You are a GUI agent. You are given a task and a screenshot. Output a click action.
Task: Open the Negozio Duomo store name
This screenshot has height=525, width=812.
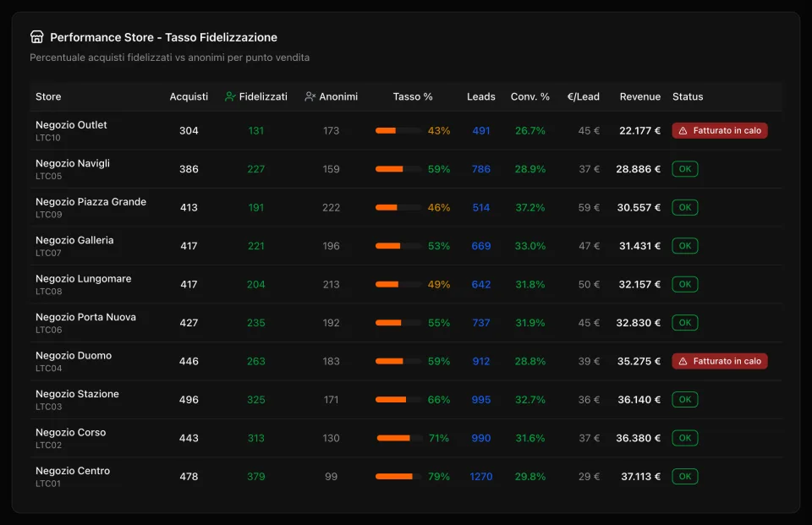point(74,356)
